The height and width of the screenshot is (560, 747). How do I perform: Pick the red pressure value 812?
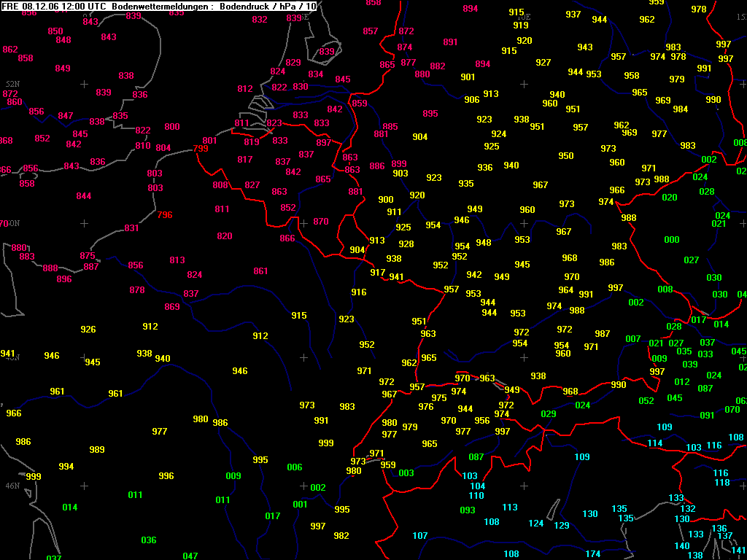(x=245, y=89)
